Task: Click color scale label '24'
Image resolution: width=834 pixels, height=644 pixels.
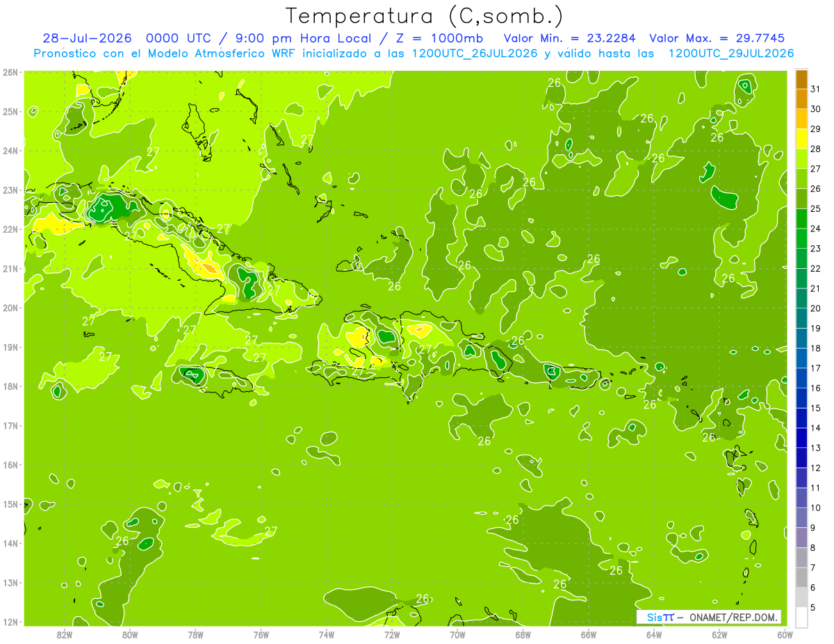Action: click(815, 229)
